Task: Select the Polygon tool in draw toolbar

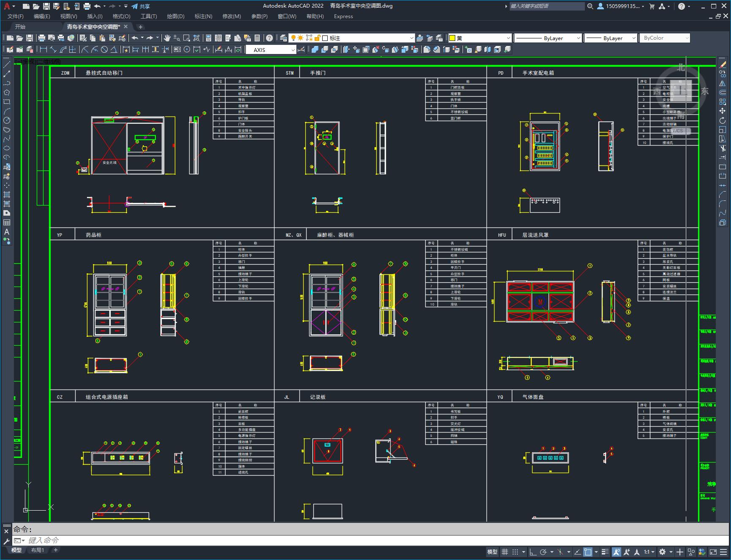Action: click(x=7, y=92)
